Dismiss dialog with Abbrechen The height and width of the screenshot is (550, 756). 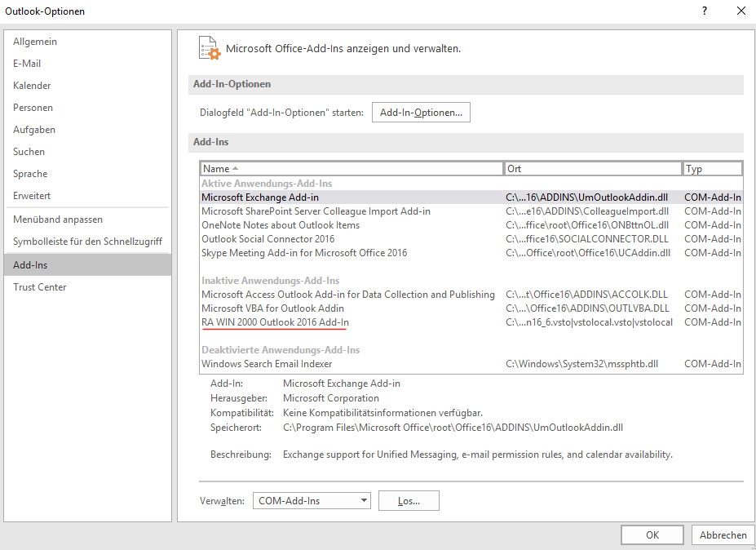pyautogui.click(x=723, y=534)
